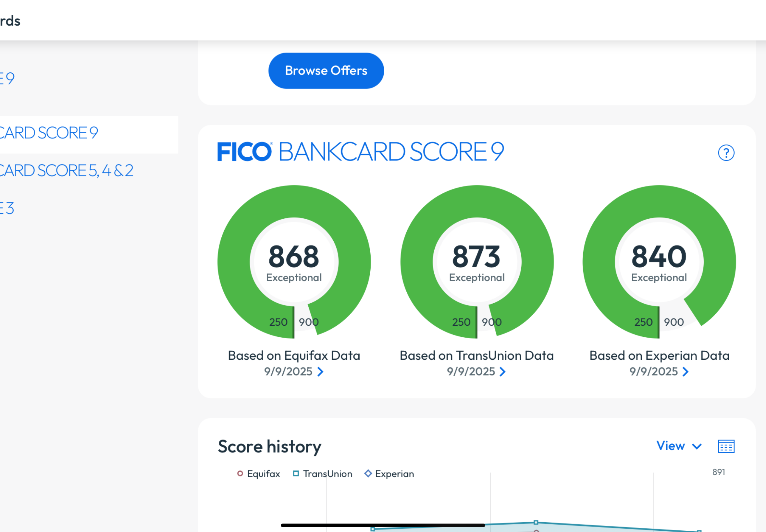Click the Based on TransUnion Data text
The height and width of the screenshot is (532, 766).
point(476,356)
